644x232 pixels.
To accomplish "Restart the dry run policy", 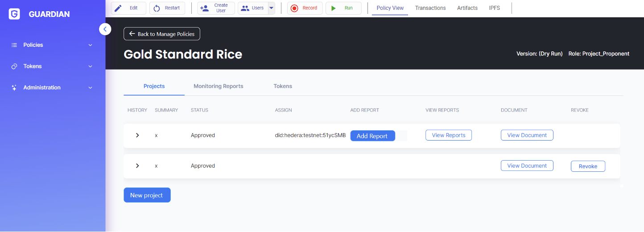I will tap(167, 8).
